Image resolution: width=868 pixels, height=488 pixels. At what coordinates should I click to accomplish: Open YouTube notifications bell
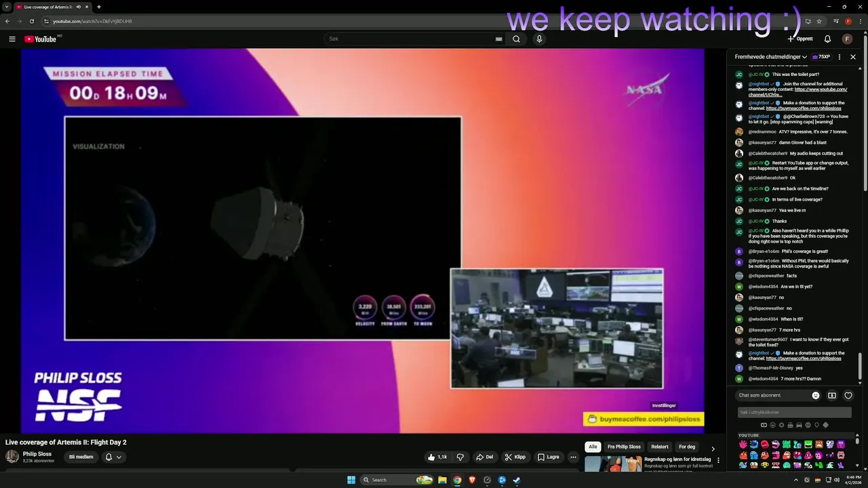(827, 39)
